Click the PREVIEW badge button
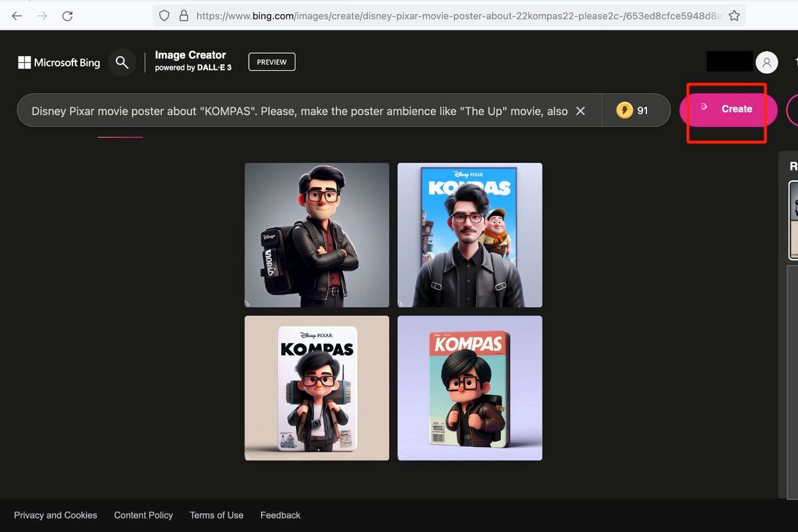This screenshot has width=798, height=532. click(x=272, y=62)
